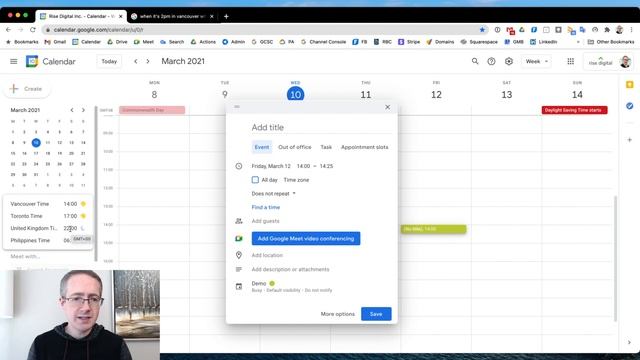Click the Today button

coord(109,61)
